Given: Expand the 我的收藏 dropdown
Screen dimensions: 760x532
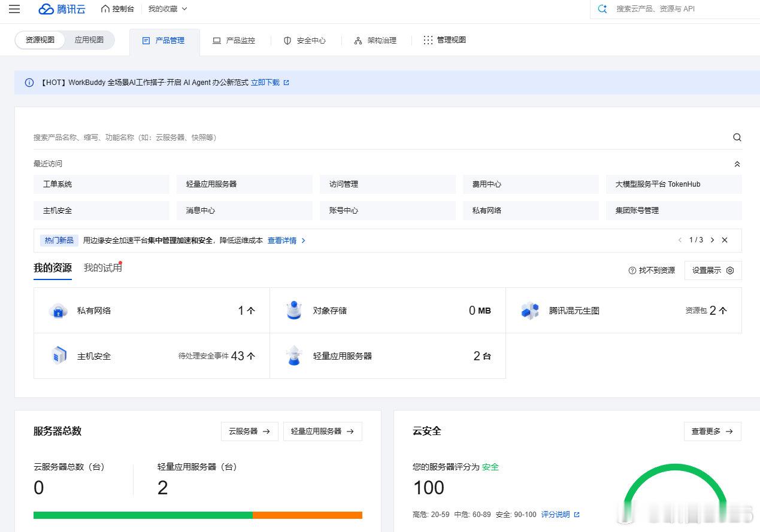Looking at the screenshot, I should (x=168, y=9).
